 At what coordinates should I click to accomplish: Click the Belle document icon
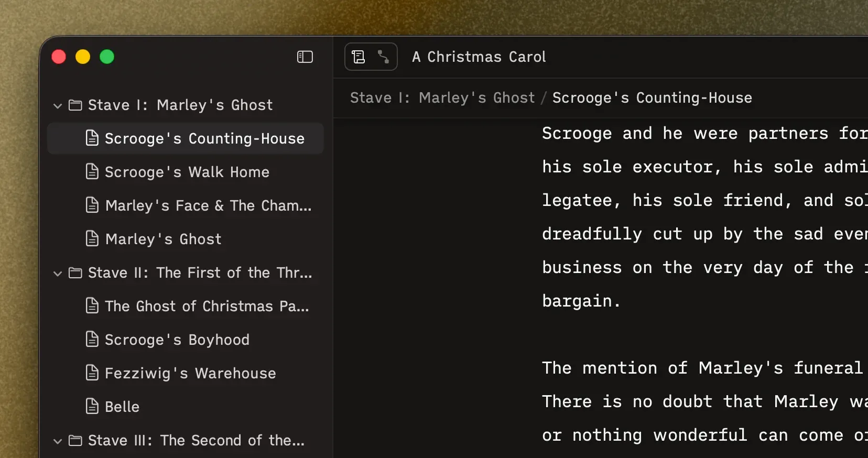92,406
